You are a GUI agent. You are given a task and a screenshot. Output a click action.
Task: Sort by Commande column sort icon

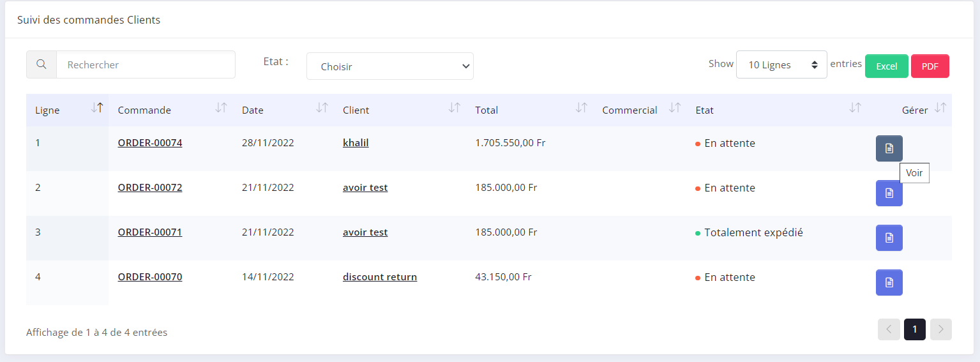click(221, 108)
